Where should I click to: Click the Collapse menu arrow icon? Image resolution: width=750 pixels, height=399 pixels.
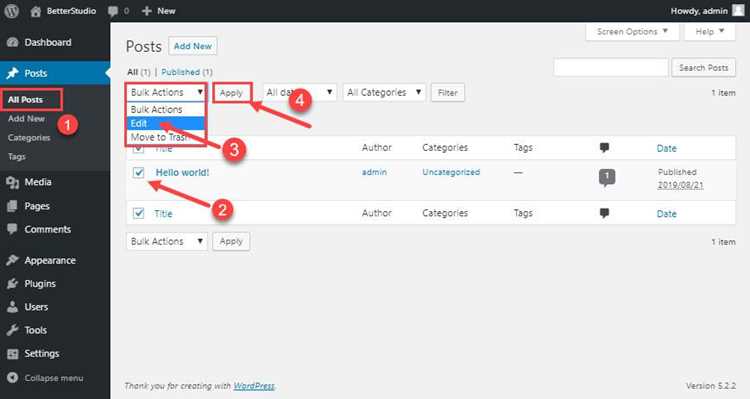12,377
